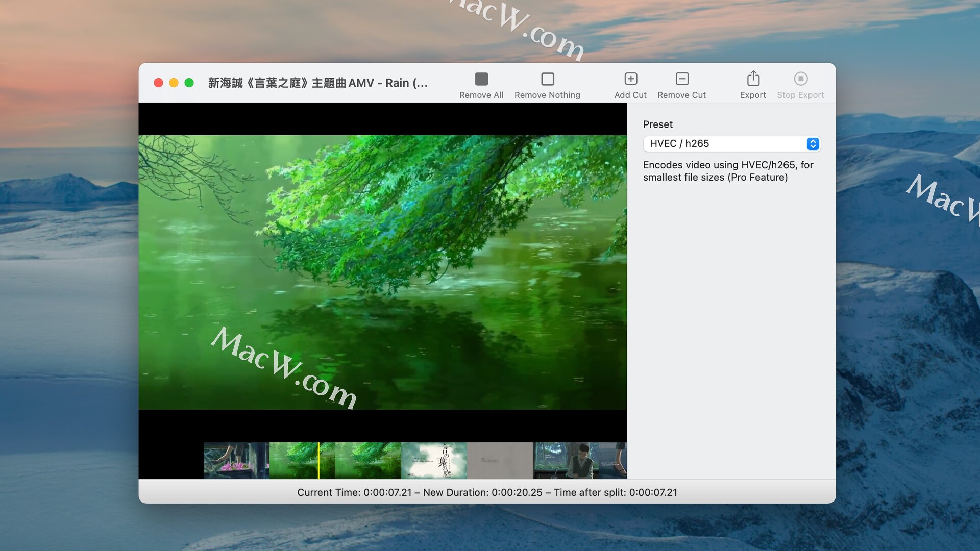980x551 pixels.
Task: Select the blank gray timeline thumbnail
Action: [x=500, y=461]
